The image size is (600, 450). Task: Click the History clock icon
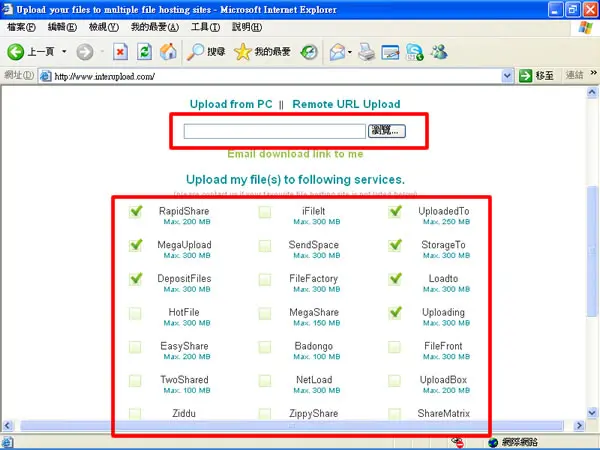309,52
